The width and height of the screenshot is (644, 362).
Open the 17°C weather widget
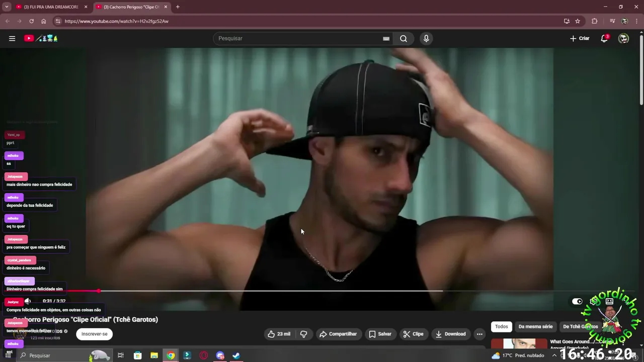(x=518, y=355)
